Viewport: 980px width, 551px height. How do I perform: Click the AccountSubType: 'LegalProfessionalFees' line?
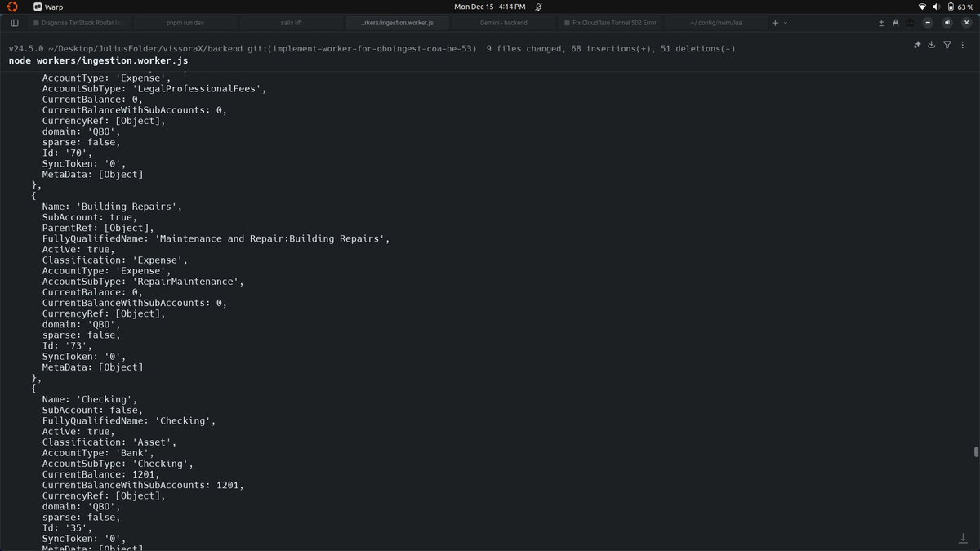pos(154,88)
